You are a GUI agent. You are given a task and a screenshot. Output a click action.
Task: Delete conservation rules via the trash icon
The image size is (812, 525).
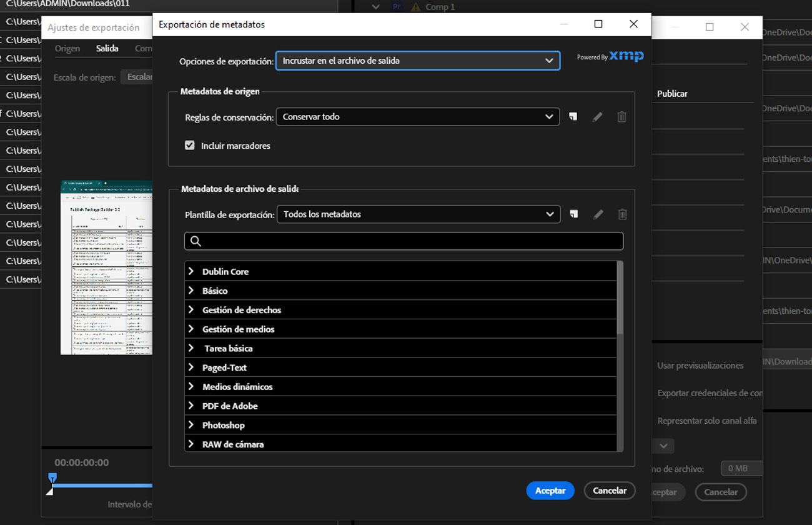click(x=621, y=117)
